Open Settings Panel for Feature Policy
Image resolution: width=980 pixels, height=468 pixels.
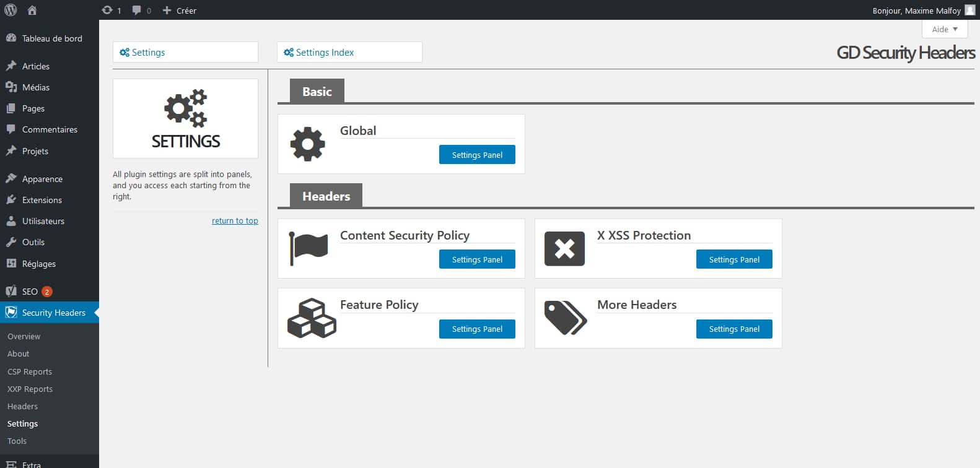click(x=477, y=329)
